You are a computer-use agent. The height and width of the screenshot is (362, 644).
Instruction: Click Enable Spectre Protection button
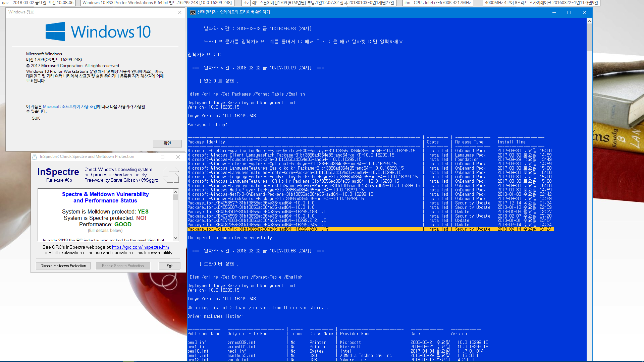tap(123, 266)
